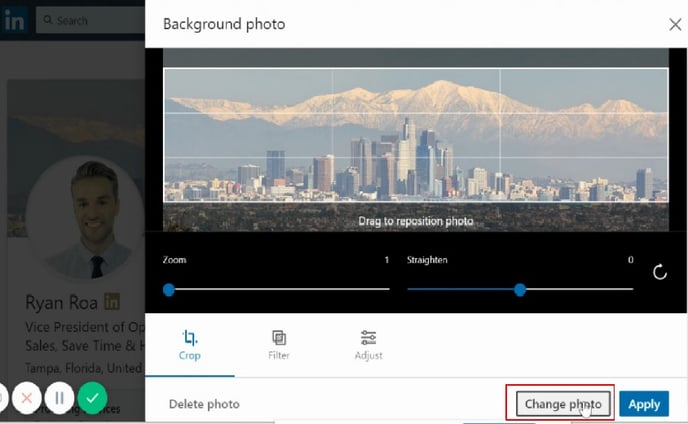Click the LinkedIn Search field
The width and height of the screenshot is (688, 424).
click(90, 20)
